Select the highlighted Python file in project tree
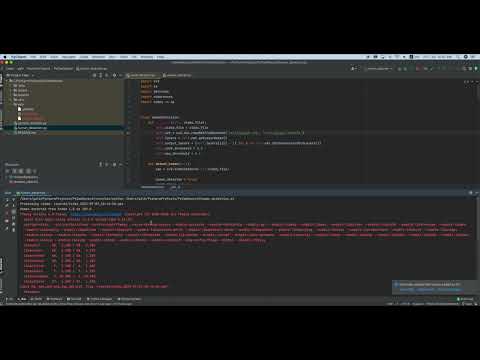The height and width of the screenshot is (360, 480). (x=31, y=128)
